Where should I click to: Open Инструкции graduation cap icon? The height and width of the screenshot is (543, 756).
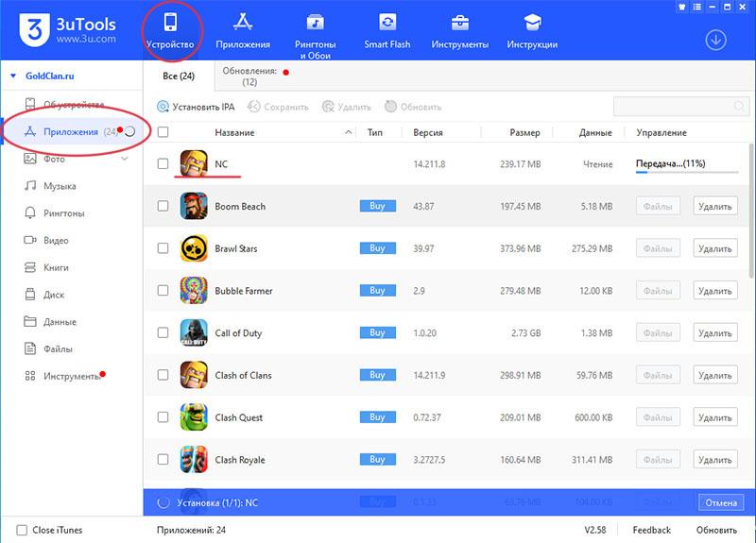pos(532,22)
